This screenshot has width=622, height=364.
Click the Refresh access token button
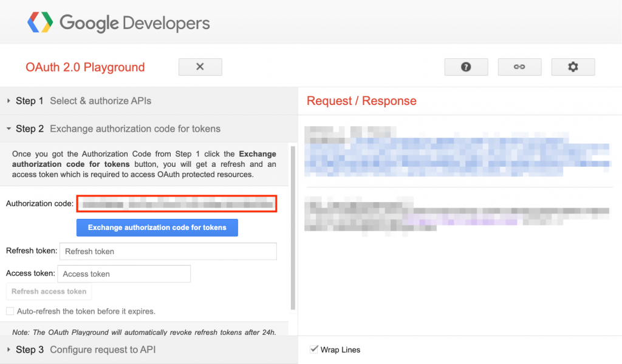(49, 292)
